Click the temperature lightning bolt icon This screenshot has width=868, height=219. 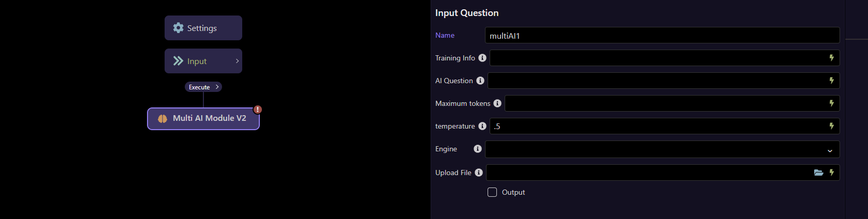coord(831,126)
